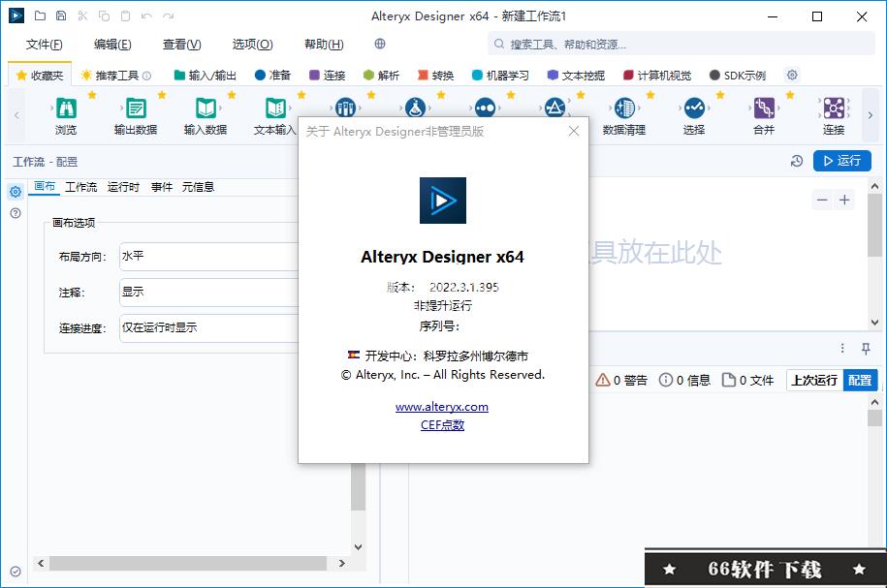Click the configuration gear icon in left sidebar
The image size is (887, 588).
pos(16,192)
